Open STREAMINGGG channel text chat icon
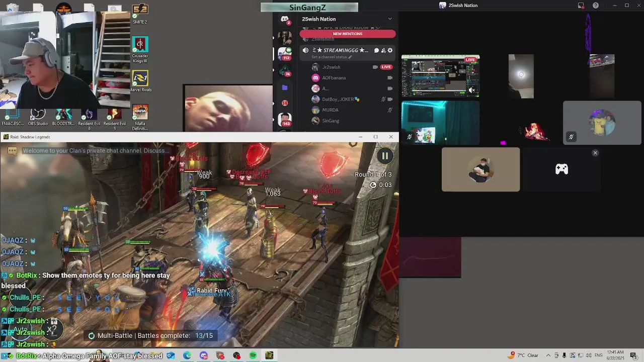 (376, 50)
